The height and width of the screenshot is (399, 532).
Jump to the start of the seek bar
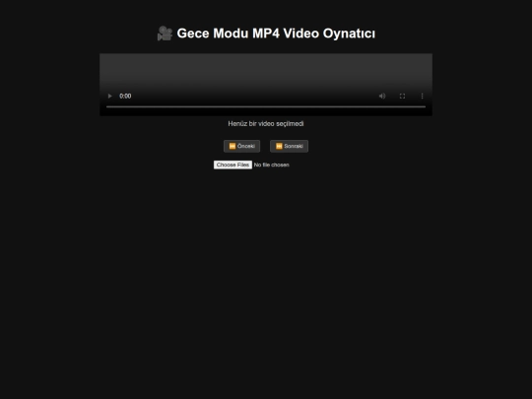tap(107, 106)
